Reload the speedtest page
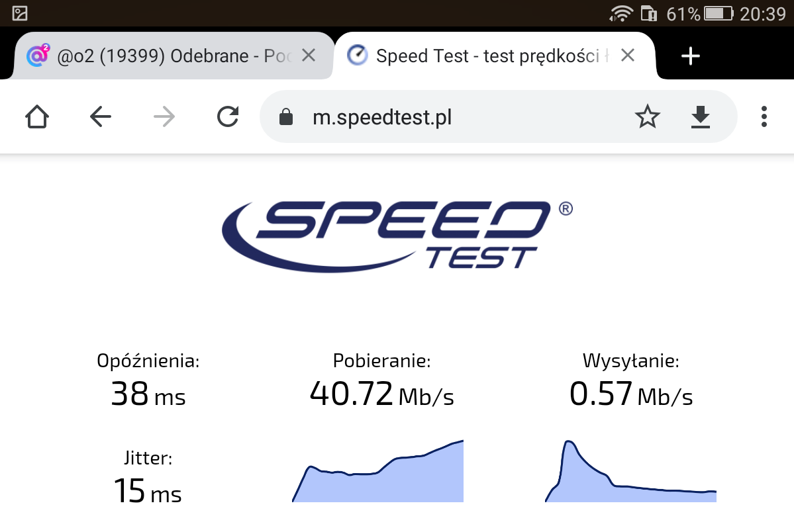The width and height of the screenshot is (794, 532). pos(228,117)
